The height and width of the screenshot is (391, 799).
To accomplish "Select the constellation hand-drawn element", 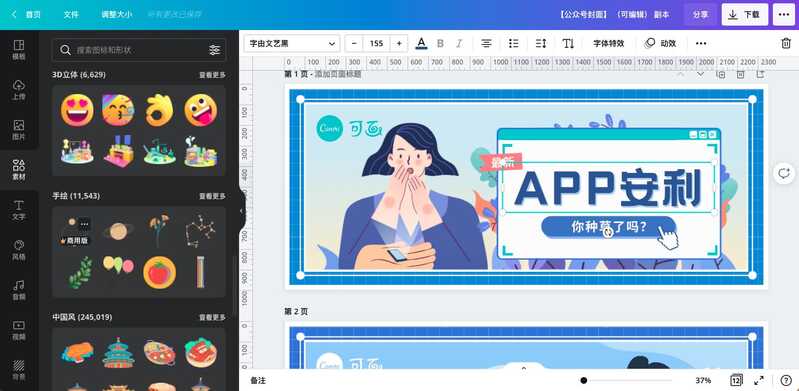I will click(200, 230).
